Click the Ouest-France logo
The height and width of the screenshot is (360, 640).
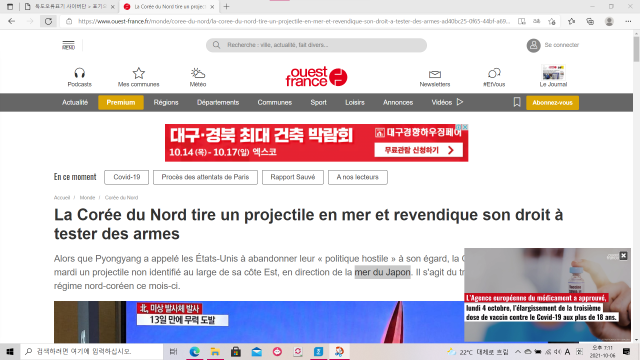(316, 76)
